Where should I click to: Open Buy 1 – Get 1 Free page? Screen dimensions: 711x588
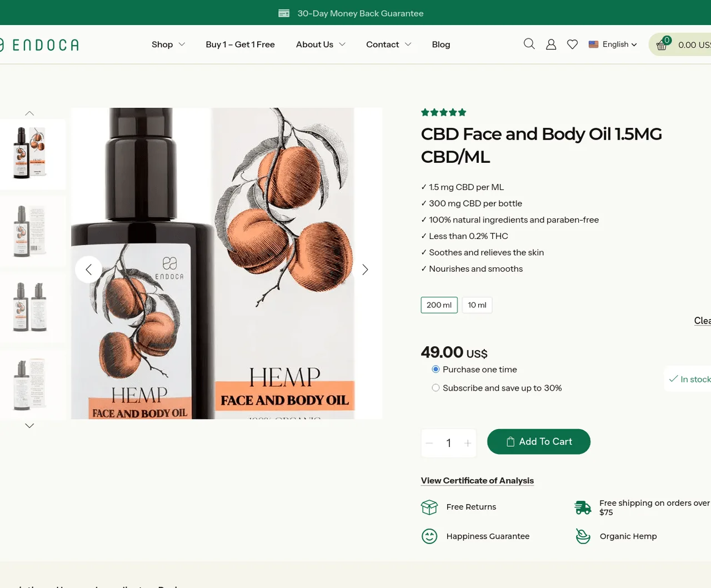tap(240, 44)
